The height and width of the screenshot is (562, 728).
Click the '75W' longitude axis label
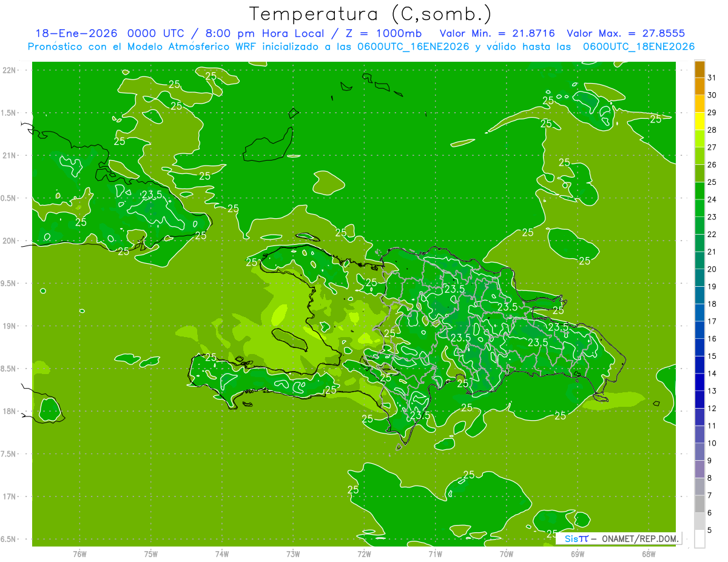(150, 554)
